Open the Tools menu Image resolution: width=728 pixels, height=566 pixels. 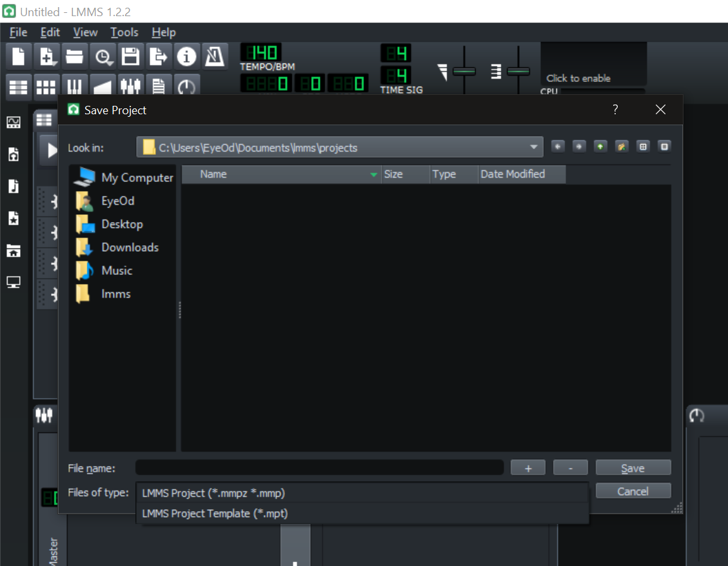[124, 32]
